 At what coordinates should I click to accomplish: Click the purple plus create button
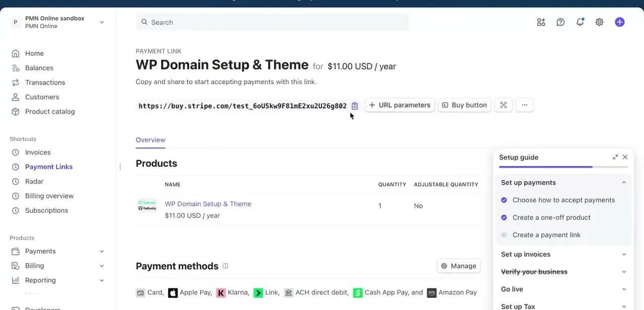[619, 22]
